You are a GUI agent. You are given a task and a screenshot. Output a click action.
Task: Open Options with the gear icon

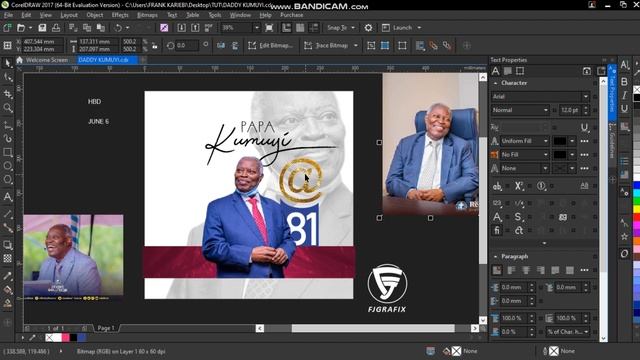368,28
